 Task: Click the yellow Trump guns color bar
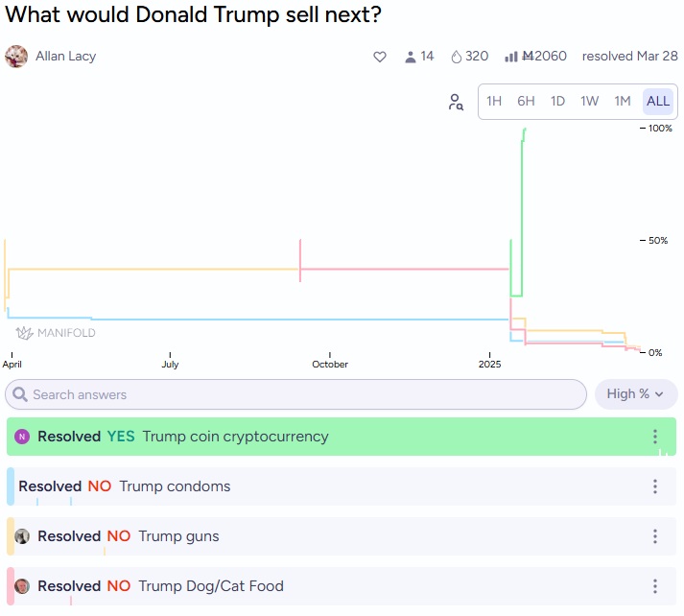click(11, 536)
